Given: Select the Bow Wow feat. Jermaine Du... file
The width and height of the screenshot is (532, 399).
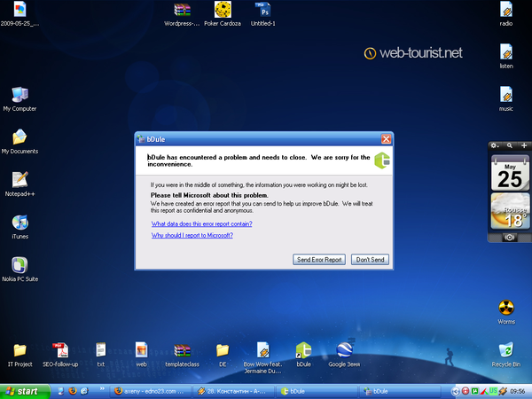Looking at the screenshot, I should point(263,358).
